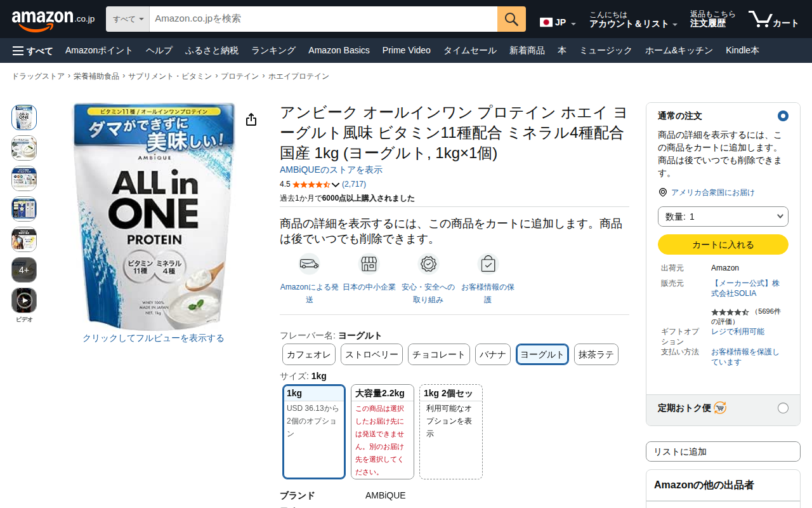Click the Amazonによる発送 delivery truck icon
The height and width of the screenshot is (508, 812).
309,264
